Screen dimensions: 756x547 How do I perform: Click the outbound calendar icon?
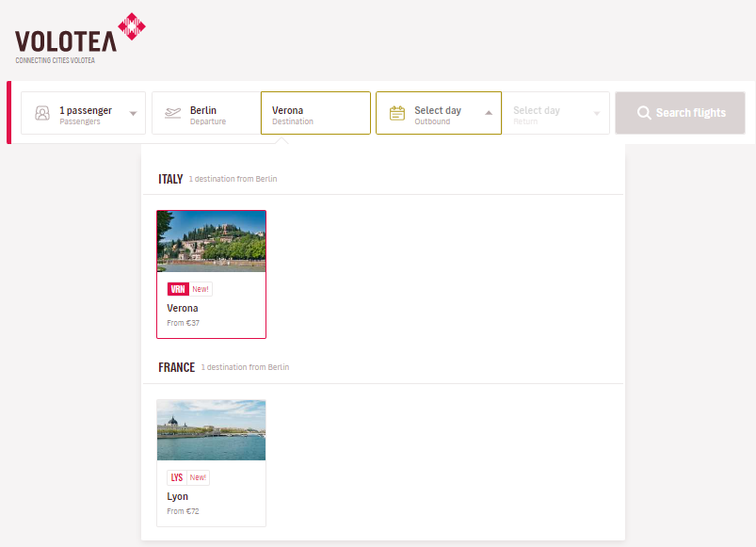[397, 113]
